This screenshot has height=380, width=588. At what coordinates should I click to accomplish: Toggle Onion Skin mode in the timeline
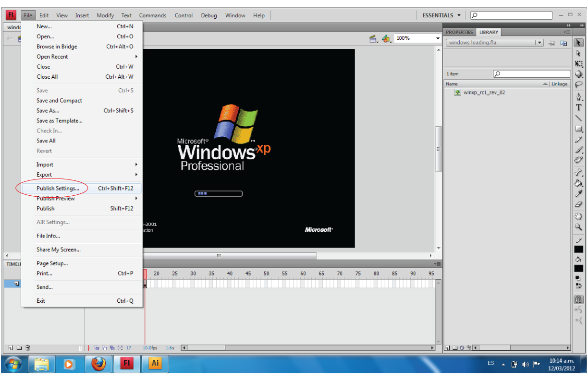(x=97, y=347)
